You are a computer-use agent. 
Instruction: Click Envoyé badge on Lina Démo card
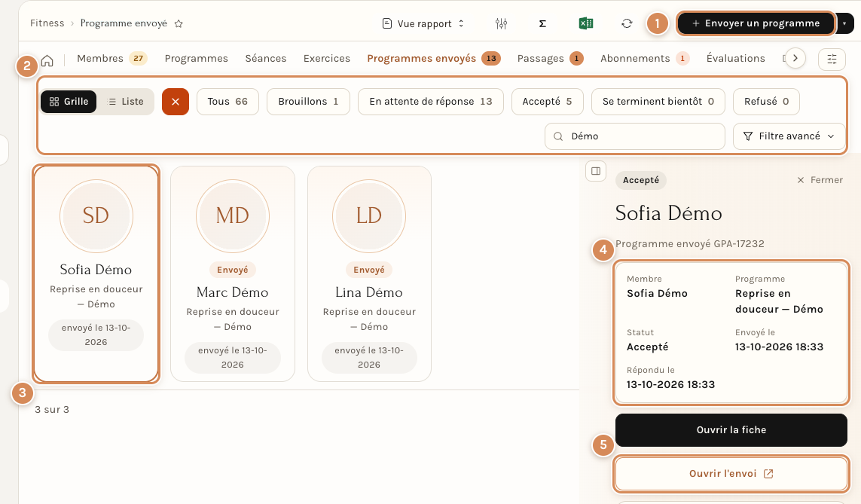[369, 270]
